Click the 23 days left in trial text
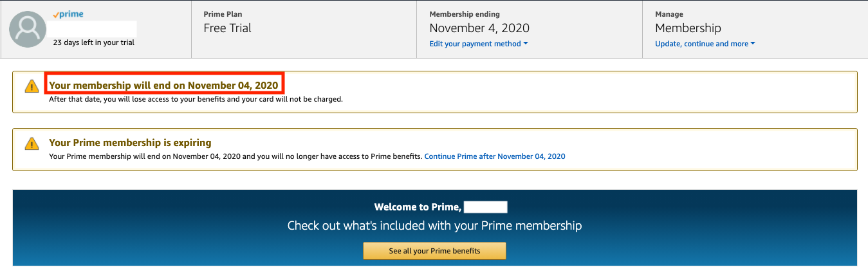This screenshot has width=868, height=276. click(x=93, y=42)
